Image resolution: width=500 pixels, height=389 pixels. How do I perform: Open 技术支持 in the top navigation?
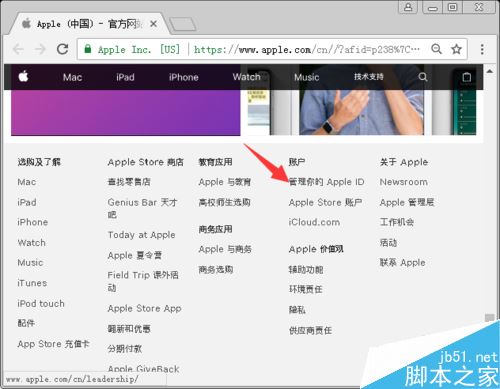[x=369, y=77]
